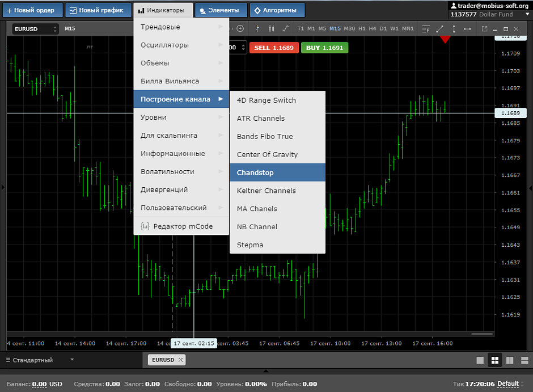Set timeframe to M30
Screen dimensions: 533x392
pos(349,28)
